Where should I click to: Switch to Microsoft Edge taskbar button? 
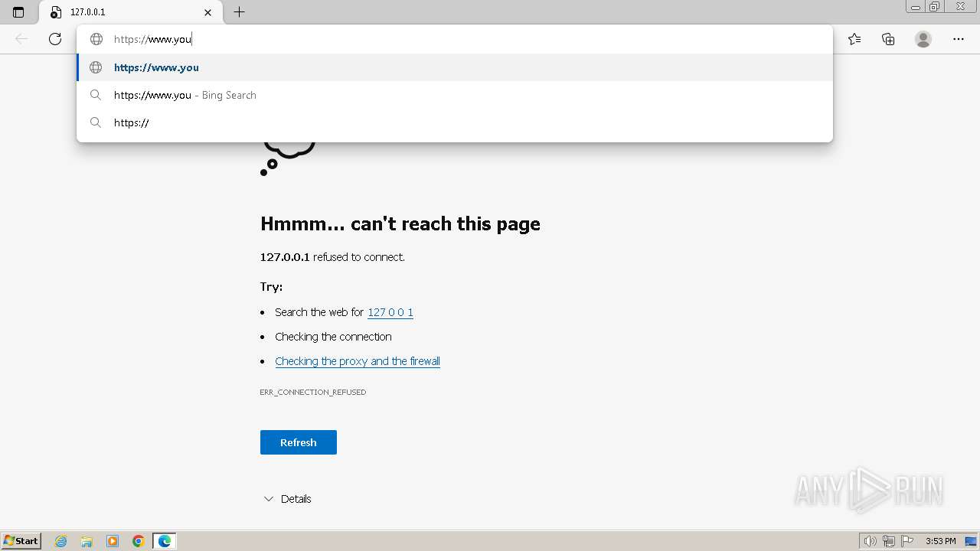coord(165,541)
